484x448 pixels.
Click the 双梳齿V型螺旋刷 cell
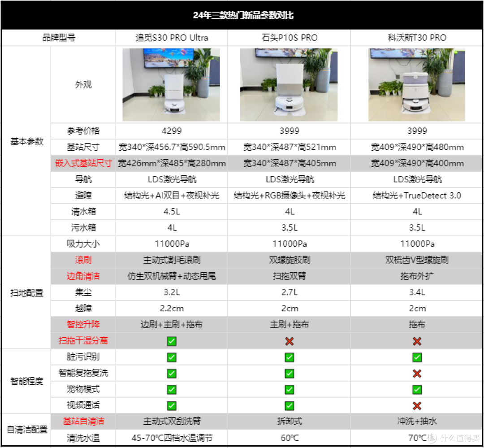[417, 260]
